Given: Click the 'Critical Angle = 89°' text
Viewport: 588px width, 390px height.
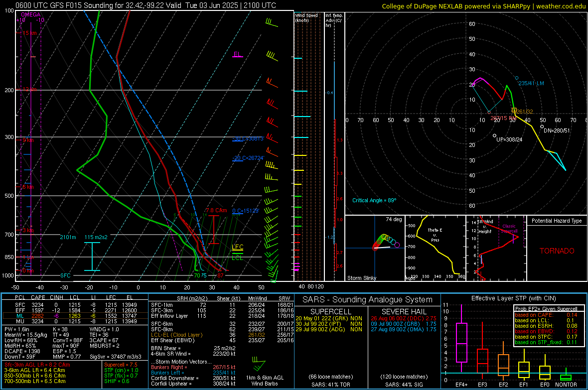Looking at the screenshot, I should (x=374, y=200).
